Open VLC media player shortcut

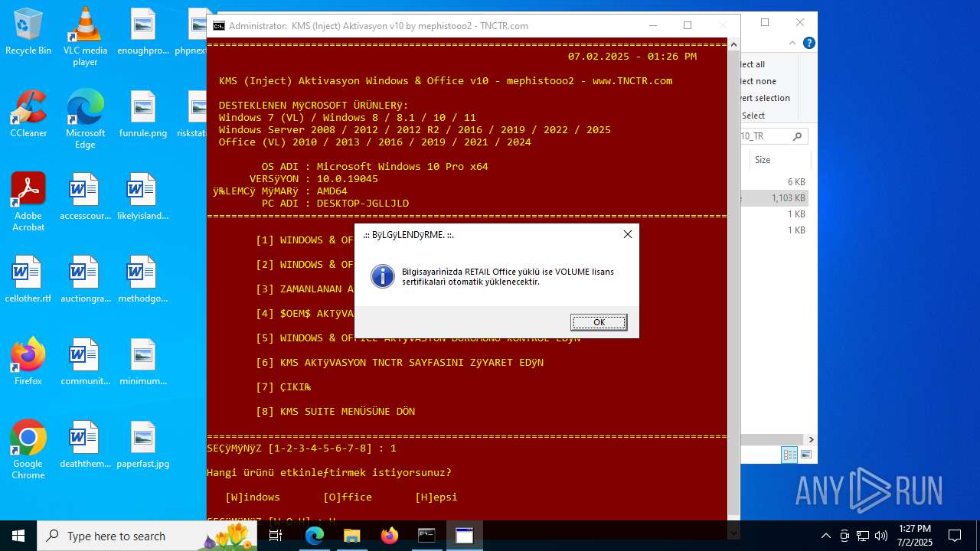(x=85, y=37)
